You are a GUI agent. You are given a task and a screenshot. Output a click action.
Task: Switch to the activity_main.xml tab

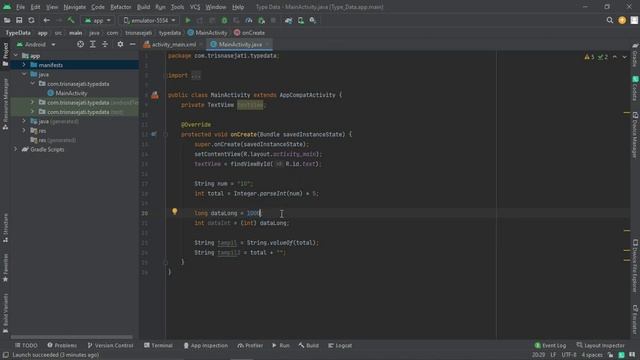[x=173, y=44]
